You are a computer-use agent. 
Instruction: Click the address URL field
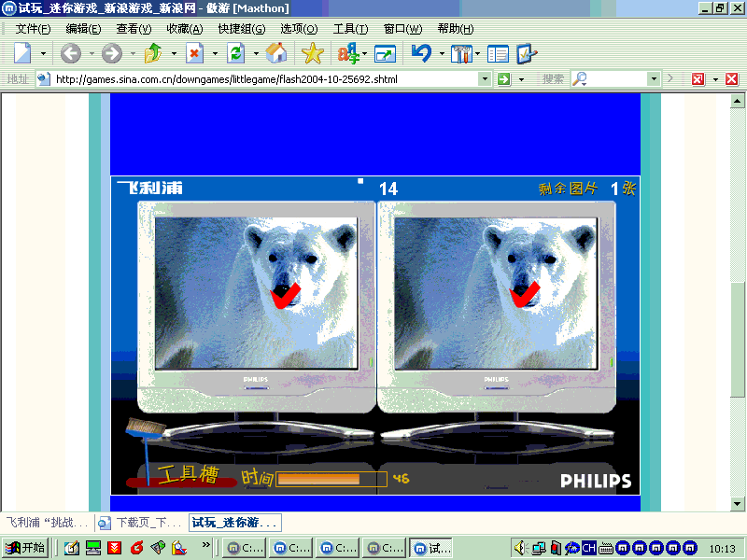[x=265, y=79]
